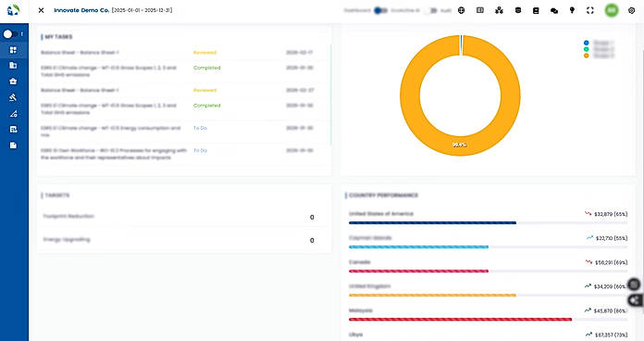
Task: Click the upward trend icon for Cayman Islands
Action: (x=589, y=238)
